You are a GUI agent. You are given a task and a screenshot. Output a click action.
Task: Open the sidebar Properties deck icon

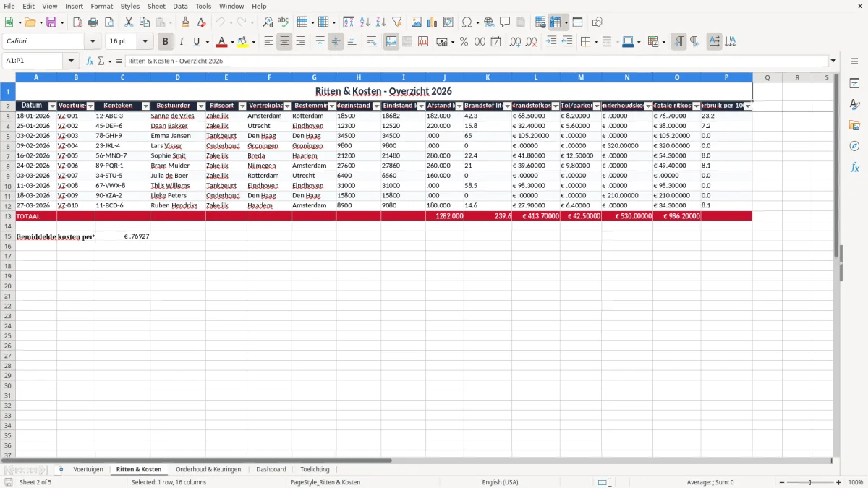(x=854, y=84)
